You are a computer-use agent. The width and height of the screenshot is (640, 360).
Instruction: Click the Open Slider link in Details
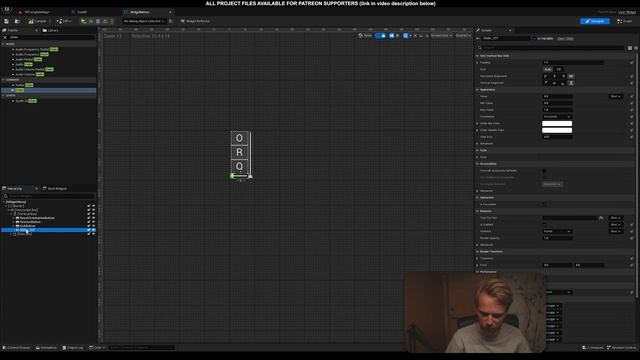(x=565, y=38)
